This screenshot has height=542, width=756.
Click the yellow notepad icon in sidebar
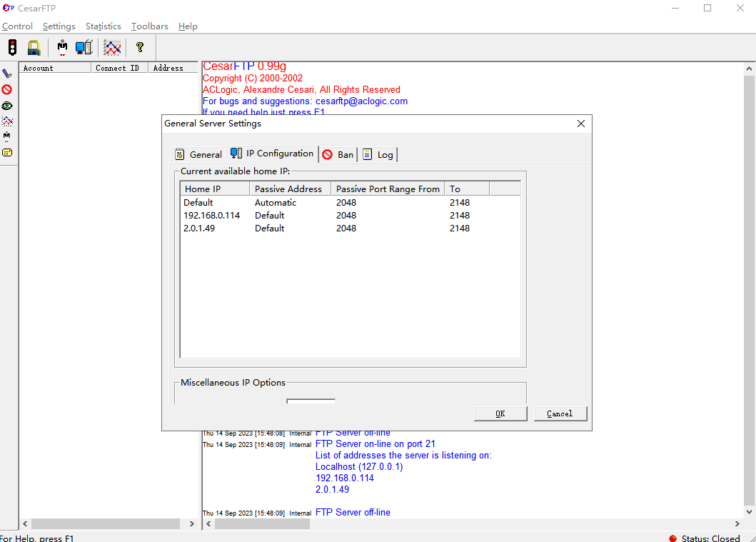(7, 152)
